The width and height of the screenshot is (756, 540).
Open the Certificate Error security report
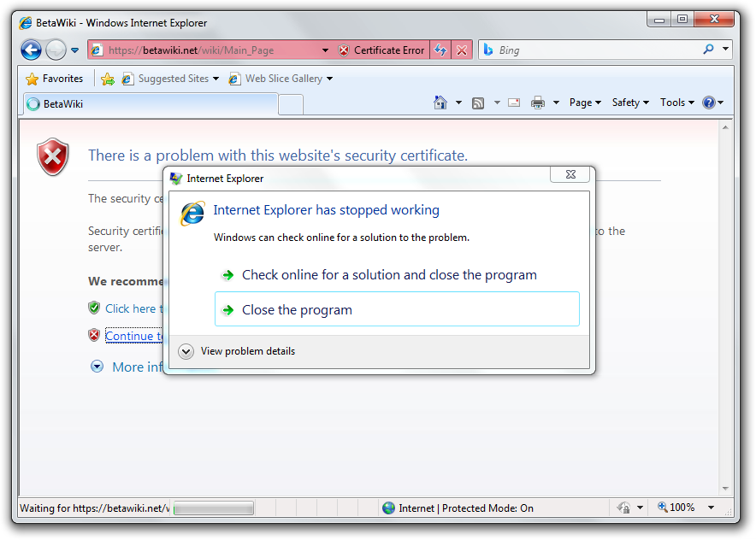point(381,50)
